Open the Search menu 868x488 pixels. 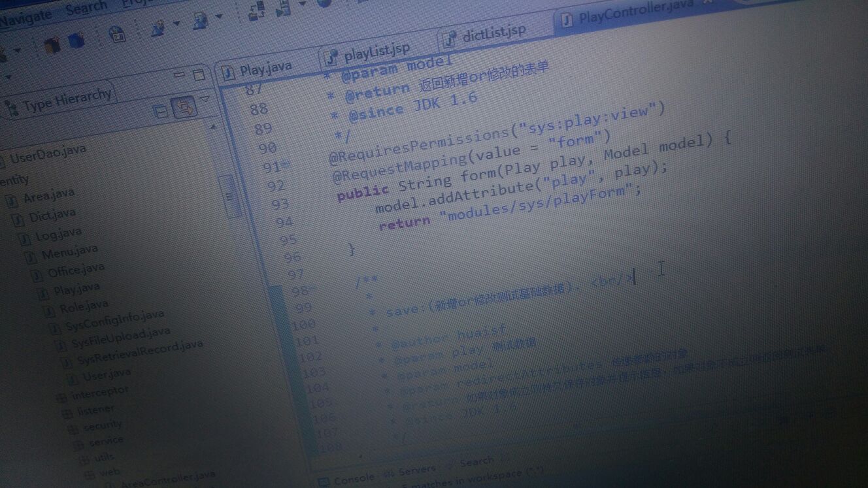pos(86,8)
